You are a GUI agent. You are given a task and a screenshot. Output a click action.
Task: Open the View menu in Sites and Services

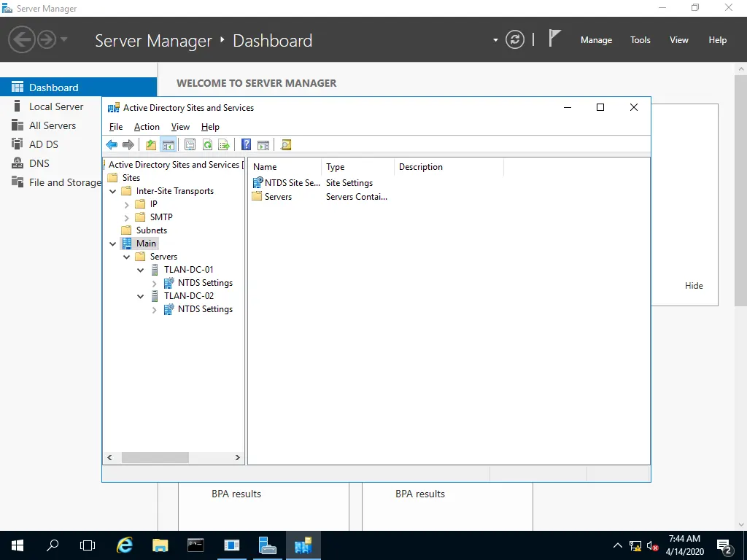181,127
